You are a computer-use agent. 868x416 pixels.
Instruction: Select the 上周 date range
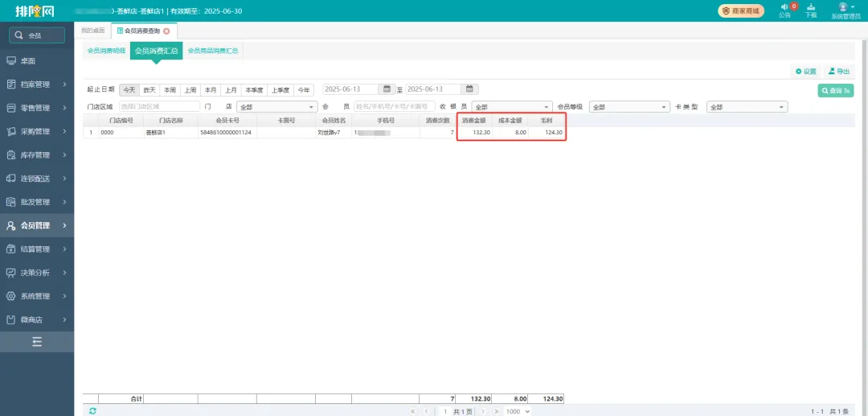[190, 90]
